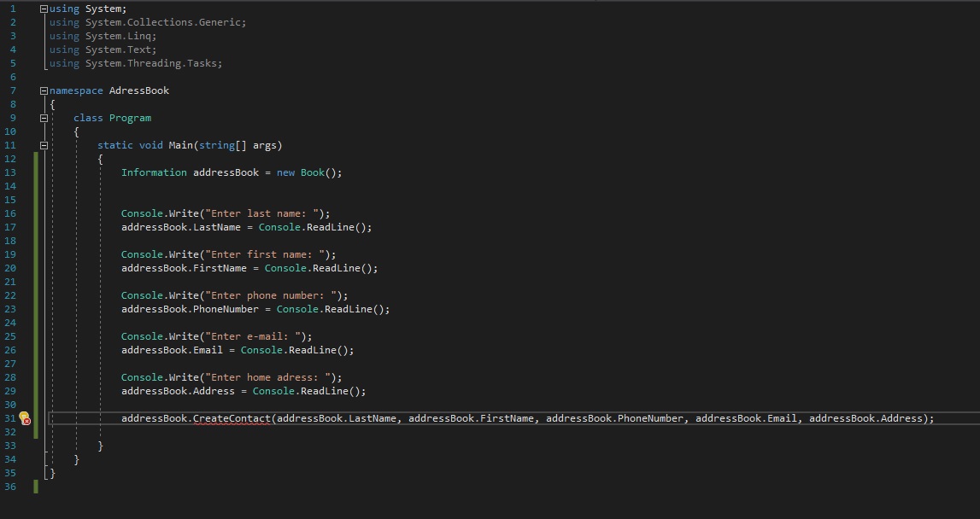Image resolution: width=980 pixels, height=519 pixels.
Task: Click PhoneNumber property on line 23
Action: coord(226,310)
